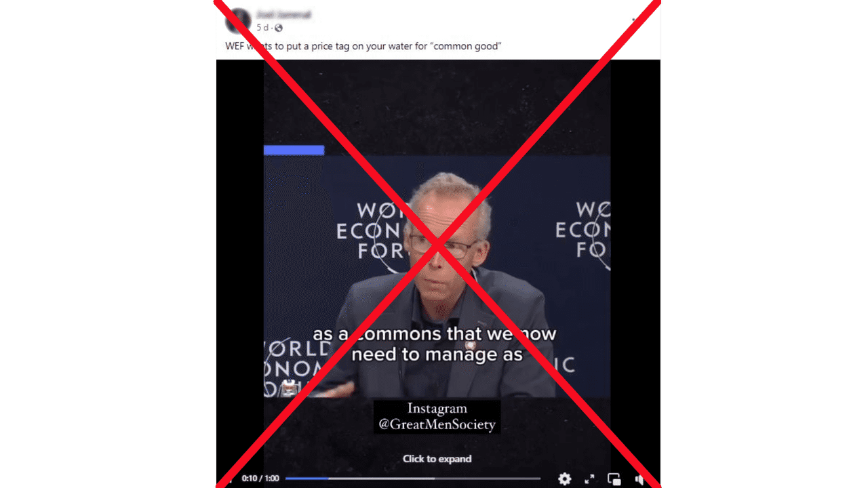Click the Instagram @GreatMenSociety watermark
This screenshot has width=868, height=488.
click(437, 417)
